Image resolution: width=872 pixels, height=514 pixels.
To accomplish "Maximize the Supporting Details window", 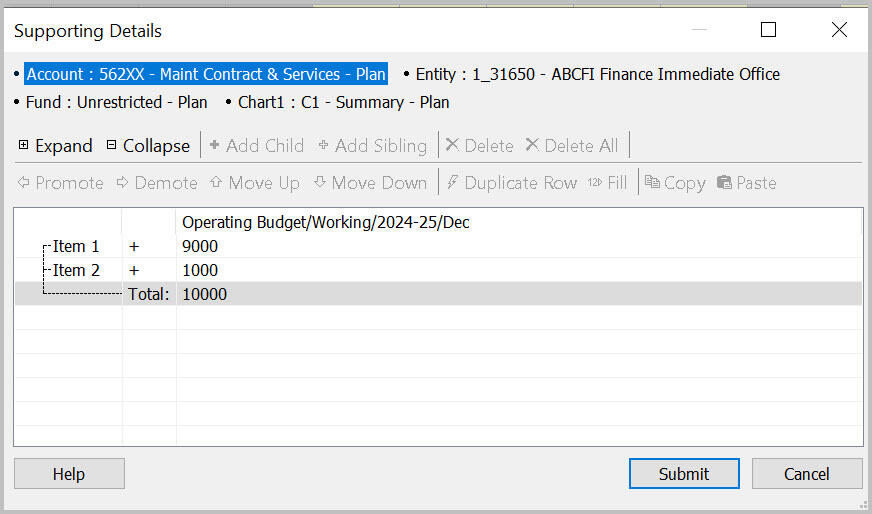I will point(769,29).
